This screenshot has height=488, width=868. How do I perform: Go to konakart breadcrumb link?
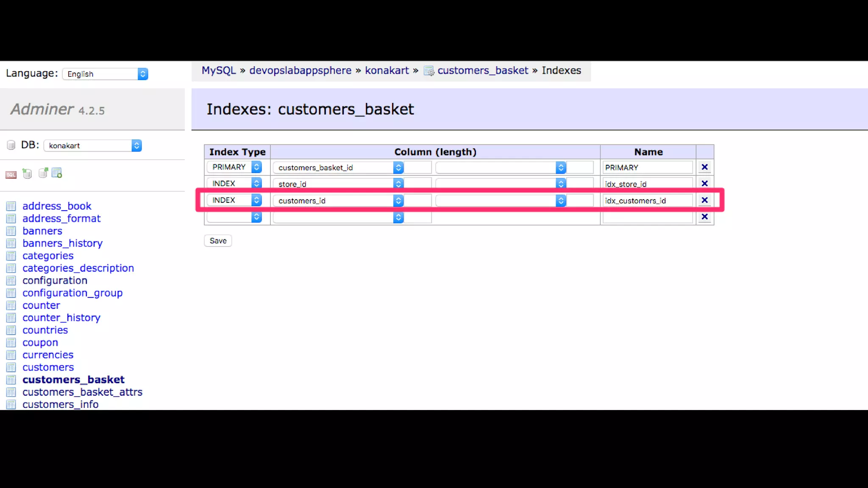click(387, 71)
